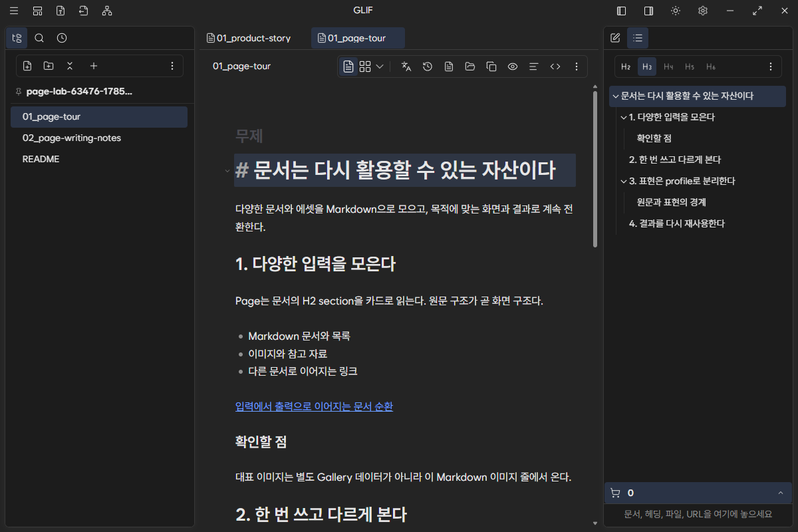This screenshot has width=798, height=532.
Task: Jump to outline entry '4. 결과를 다시 재사용한다'
Action: click(677, 223)
